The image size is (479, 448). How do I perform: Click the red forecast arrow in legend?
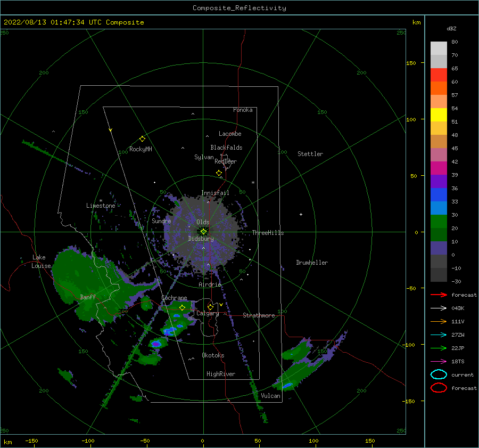pyautogui.click(x=439, y=295)
